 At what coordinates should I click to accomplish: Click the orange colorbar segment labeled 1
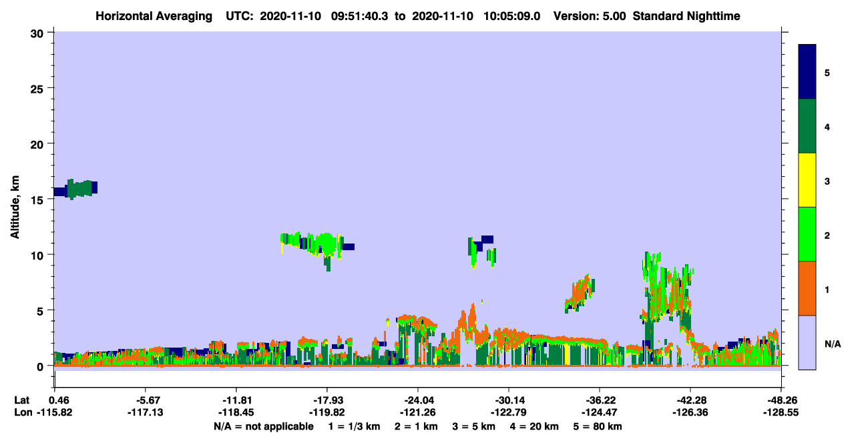807,288
